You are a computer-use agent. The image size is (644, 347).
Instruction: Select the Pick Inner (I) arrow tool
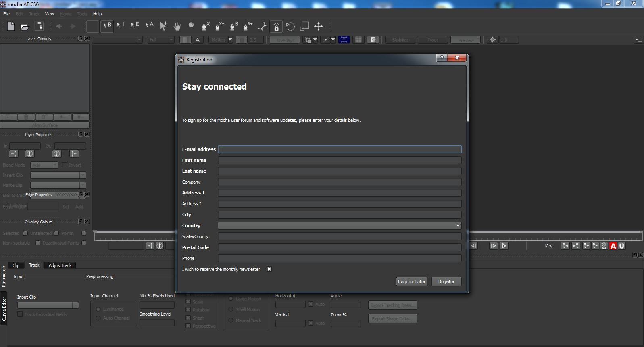pos(120,25)
